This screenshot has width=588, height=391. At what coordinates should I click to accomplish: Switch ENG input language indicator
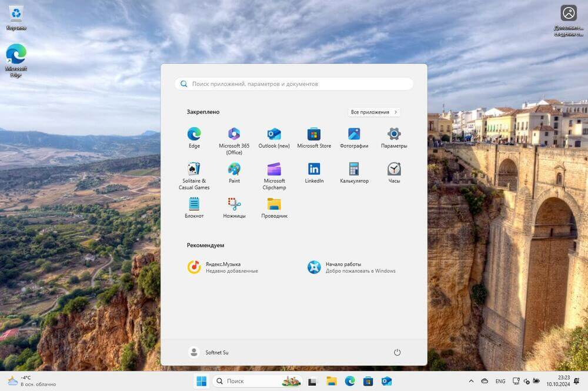pyautogui.click(x=500, y=381)
